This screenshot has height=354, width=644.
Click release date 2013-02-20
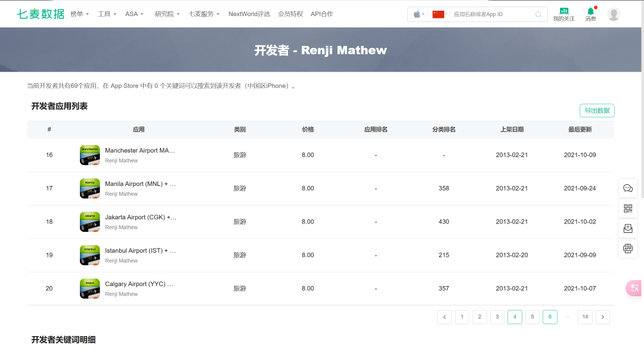512,255
